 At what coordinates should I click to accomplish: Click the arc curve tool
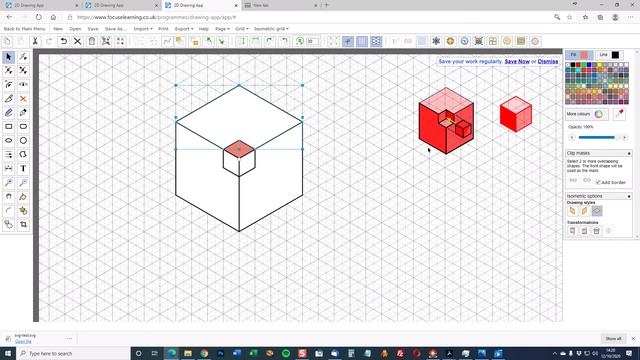pyautogui.click(x=9, y=211)
